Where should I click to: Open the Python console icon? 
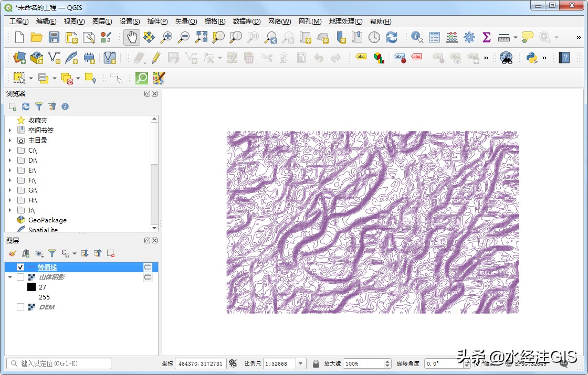(532, 58)
